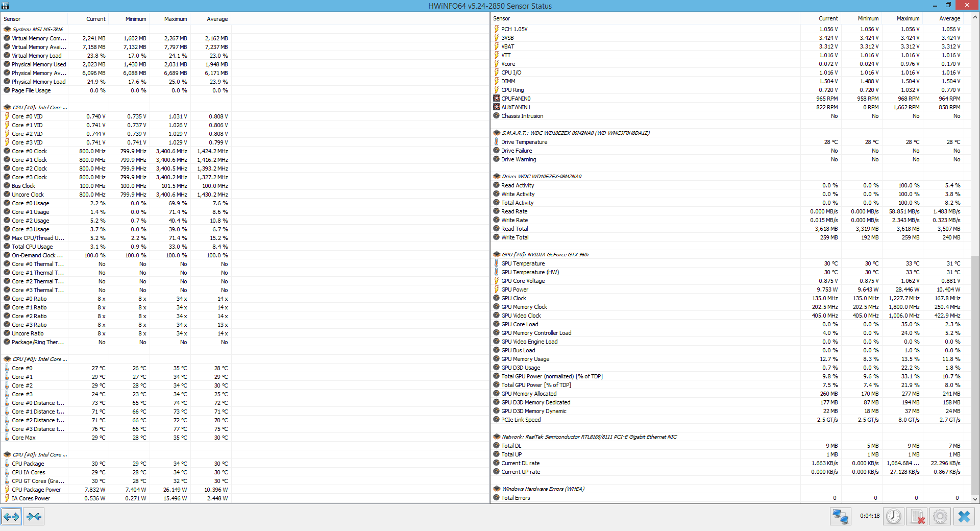Click the System: MSI MS-7816 group icon
This screenshot has height=531, width=980.
pyautogui.click(x=7, y=30)
